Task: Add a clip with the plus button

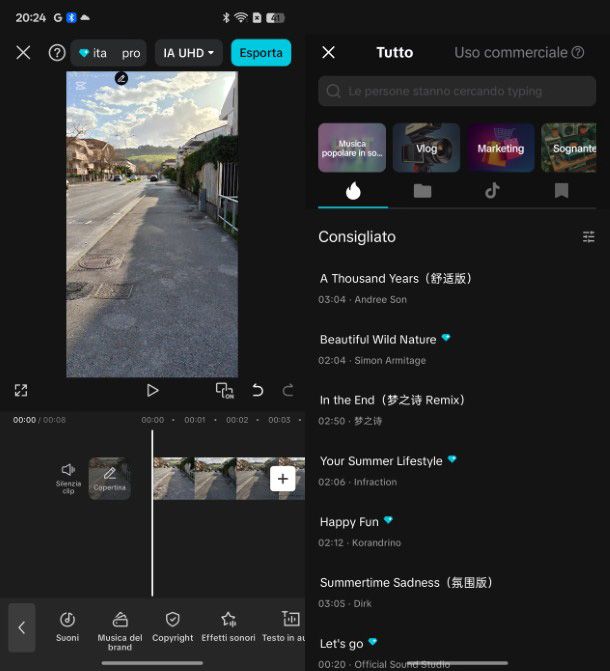Action: (282, 479)
